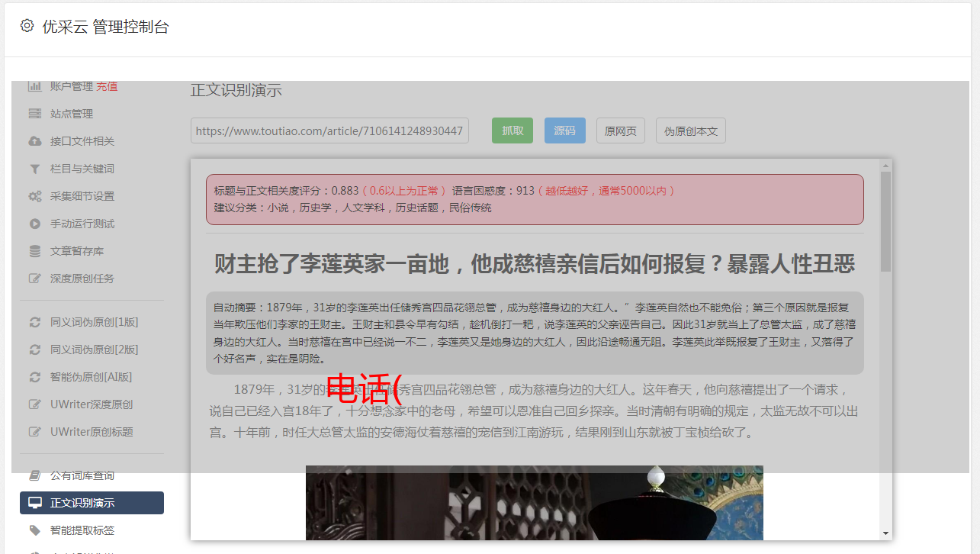Click the 建议分类 category line

(x=353, y=208)
